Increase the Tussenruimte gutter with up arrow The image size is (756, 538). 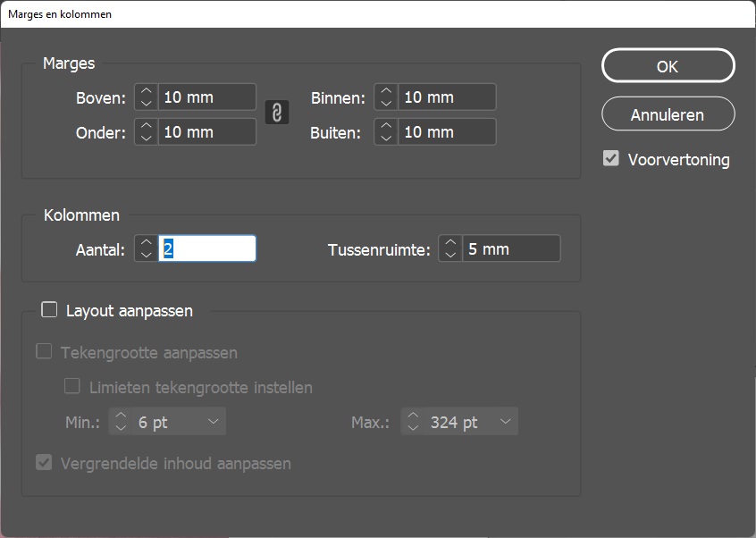point(450,242)
